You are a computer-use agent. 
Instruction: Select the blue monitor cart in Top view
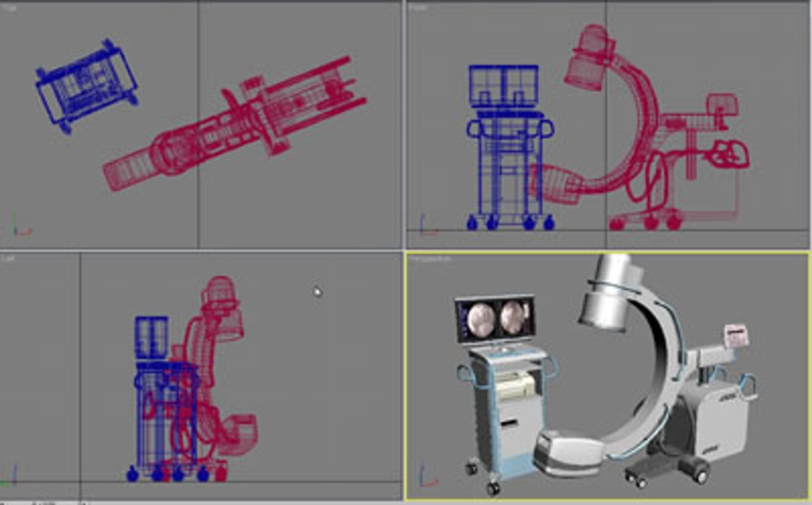87,87
